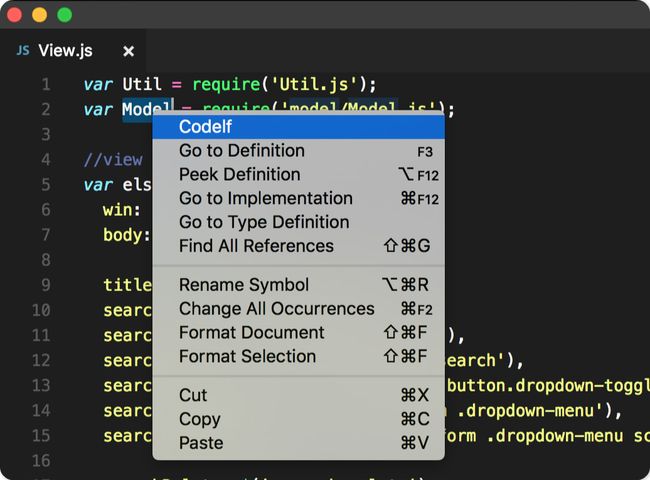
Task: Click Cut in the context menu
Action: point(298,395)
